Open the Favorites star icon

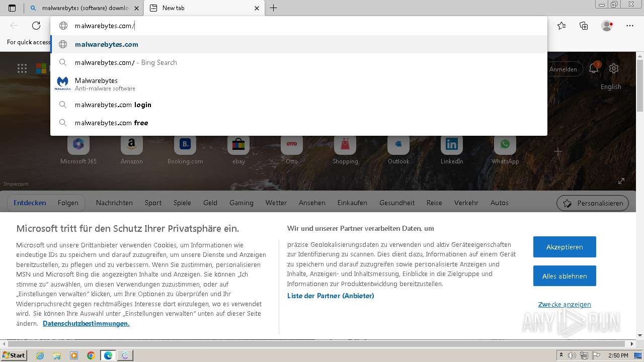[561, 26]
